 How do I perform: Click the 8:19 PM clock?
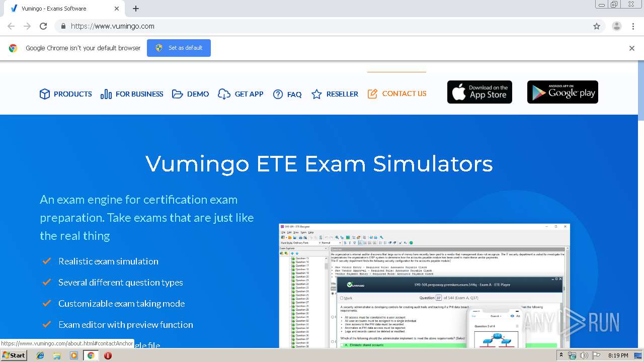tap(618, 355)
